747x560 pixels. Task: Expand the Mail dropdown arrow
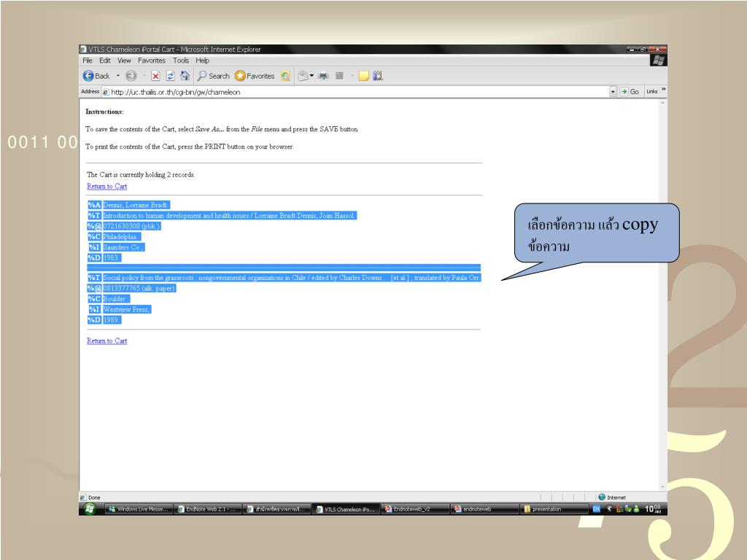point(311,76)
